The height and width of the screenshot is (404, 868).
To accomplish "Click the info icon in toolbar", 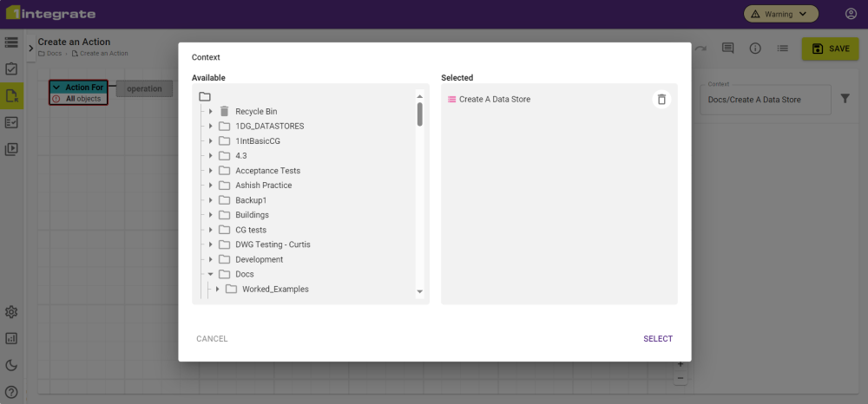I will point(755,49).
